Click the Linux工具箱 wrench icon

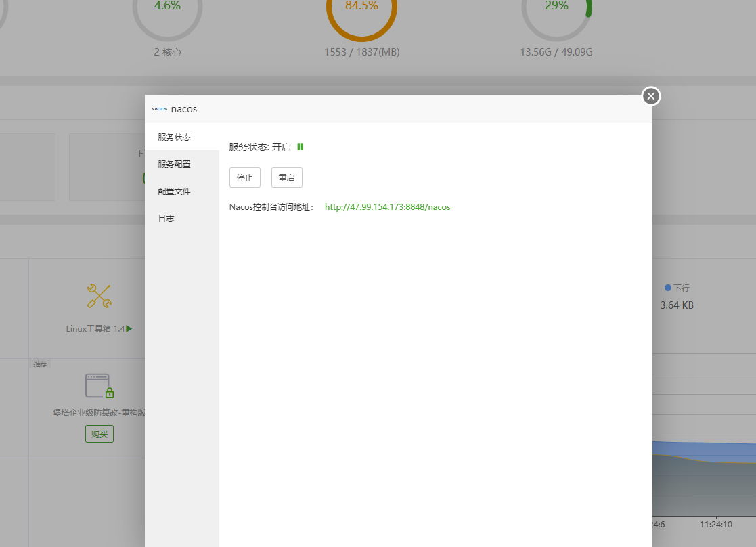tap(99, 296)
